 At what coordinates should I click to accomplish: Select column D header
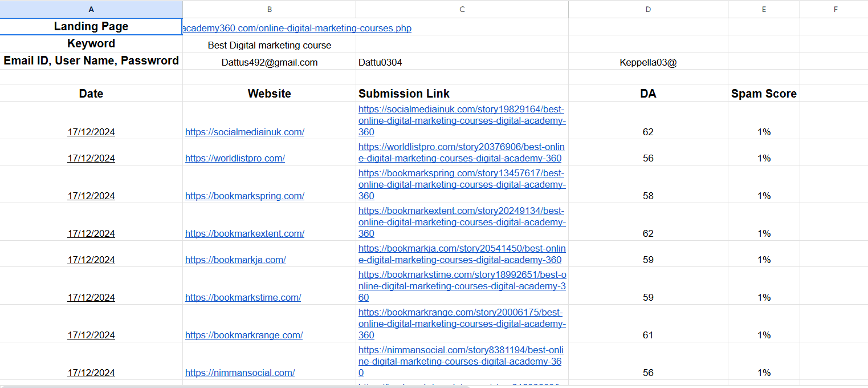coord(648,9)
